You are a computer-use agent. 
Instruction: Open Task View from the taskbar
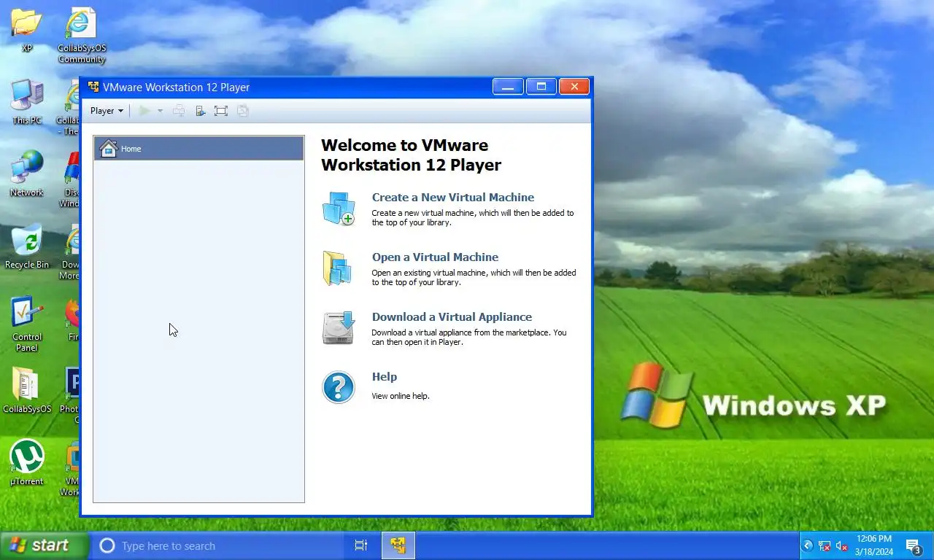point(360,545)
